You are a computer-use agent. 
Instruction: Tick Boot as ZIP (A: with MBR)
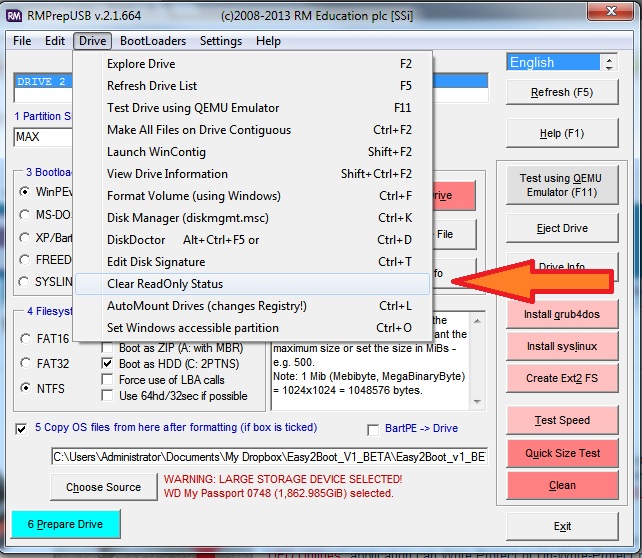pos(107,348)
